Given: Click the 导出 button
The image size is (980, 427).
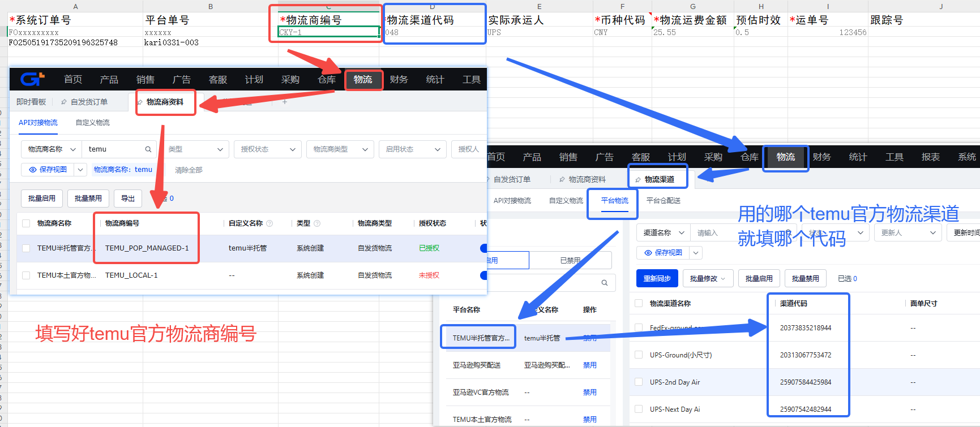Looking at the screenshot, I should point(128,199).
